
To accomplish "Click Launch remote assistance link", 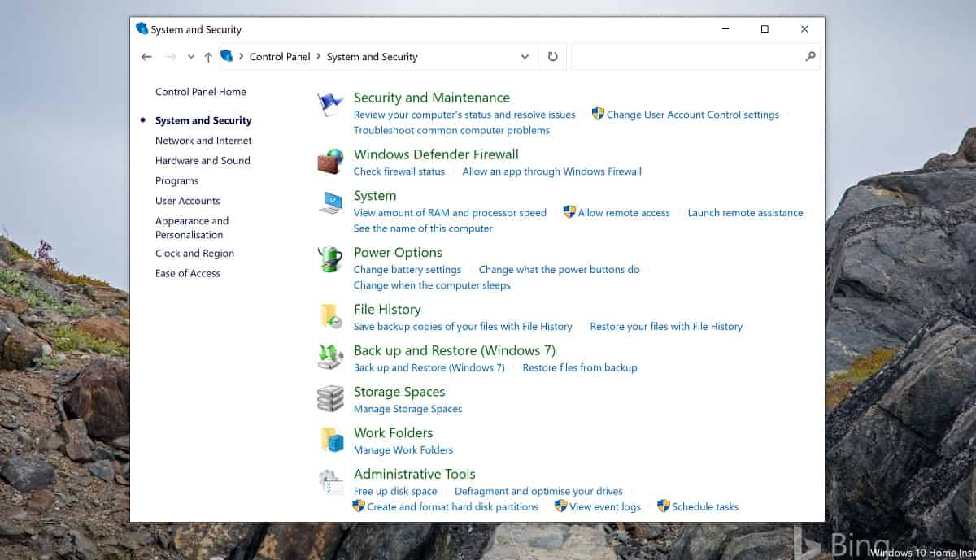I will pyautogui.click(x=745, y=213).
